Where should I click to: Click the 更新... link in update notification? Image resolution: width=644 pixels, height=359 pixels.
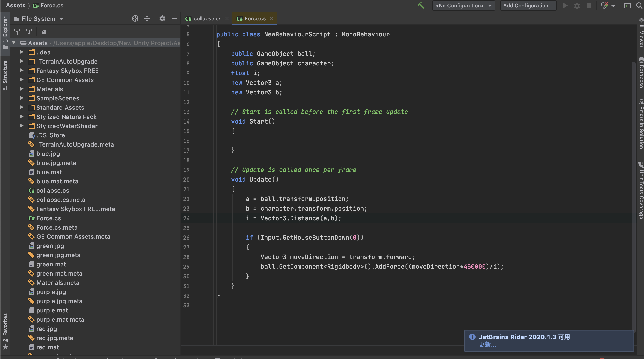point(487,345)
